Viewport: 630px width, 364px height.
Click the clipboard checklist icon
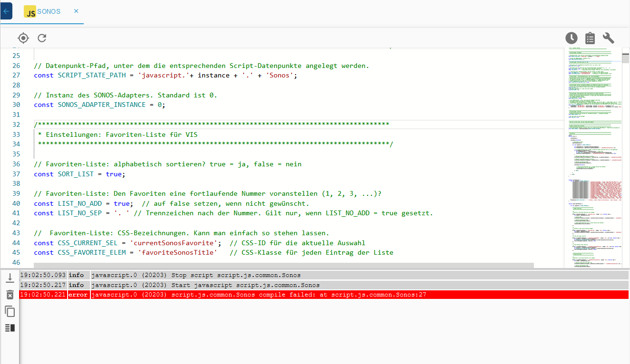click(590, 38)
